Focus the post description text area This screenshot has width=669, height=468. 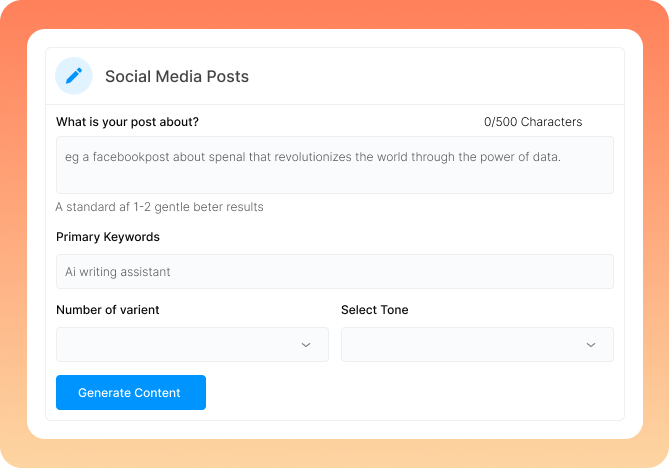tap(334, 165)
